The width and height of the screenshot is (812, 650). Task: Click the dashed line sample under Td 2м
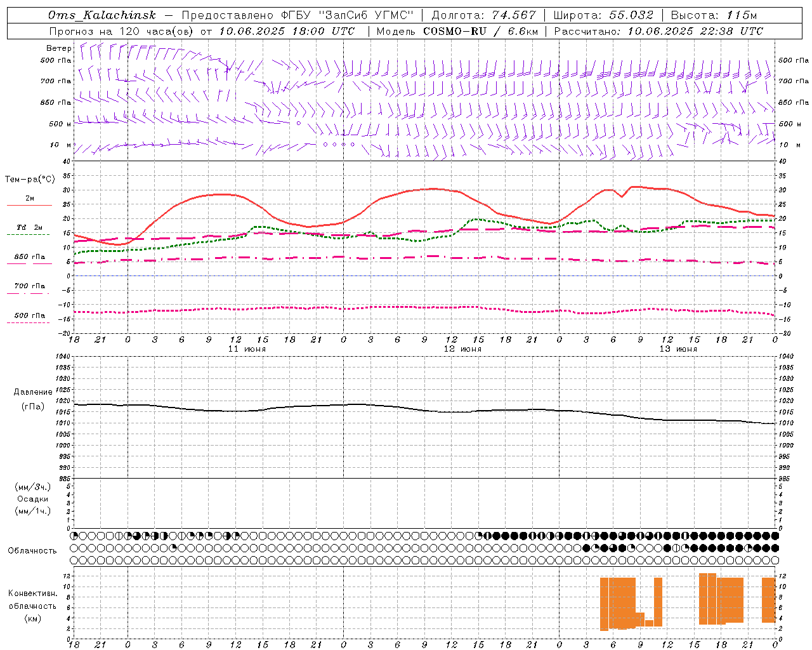29,235
